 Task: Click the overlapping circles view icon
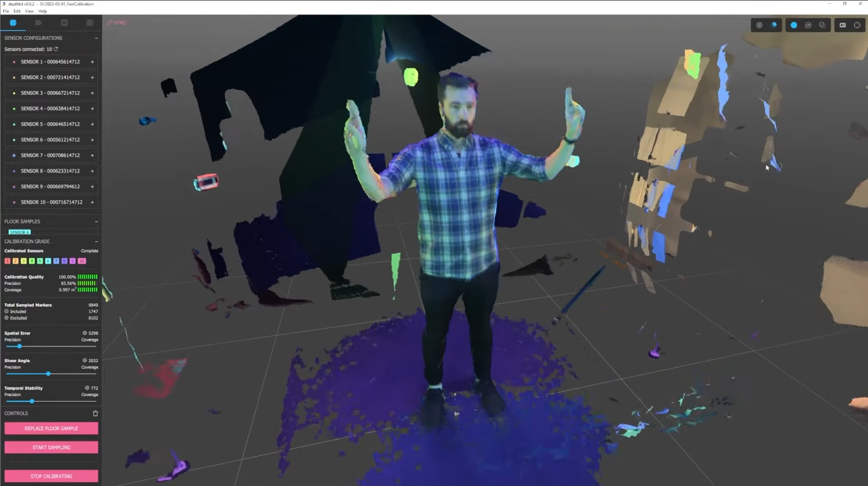pyautogui.click(x=822, y=25)
